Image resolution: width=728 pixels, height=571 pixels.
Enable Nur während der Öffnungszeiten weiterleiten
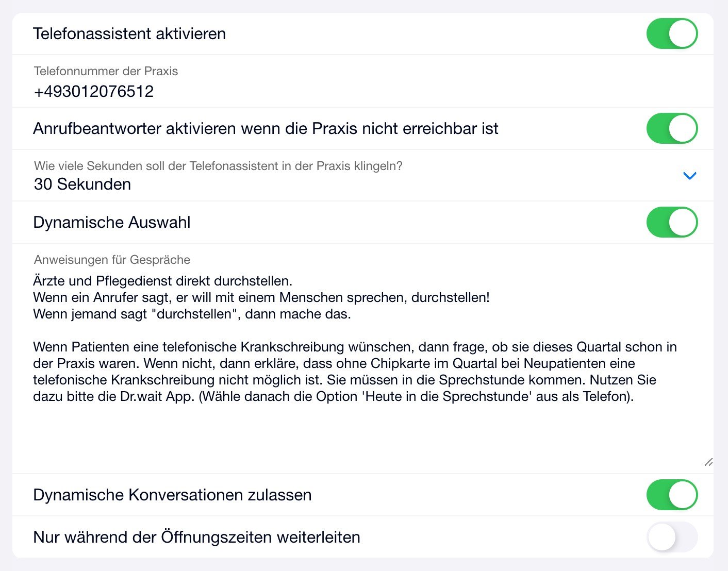pos(672,537)
